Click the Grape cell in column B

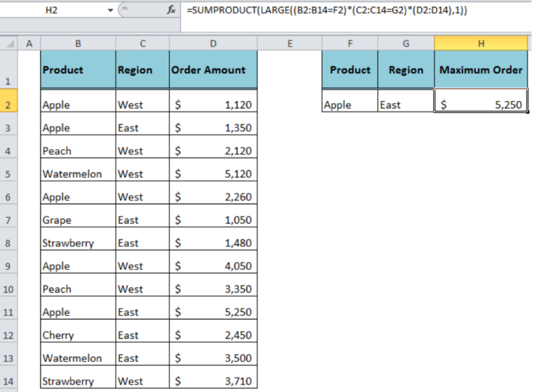pos(78,220)
